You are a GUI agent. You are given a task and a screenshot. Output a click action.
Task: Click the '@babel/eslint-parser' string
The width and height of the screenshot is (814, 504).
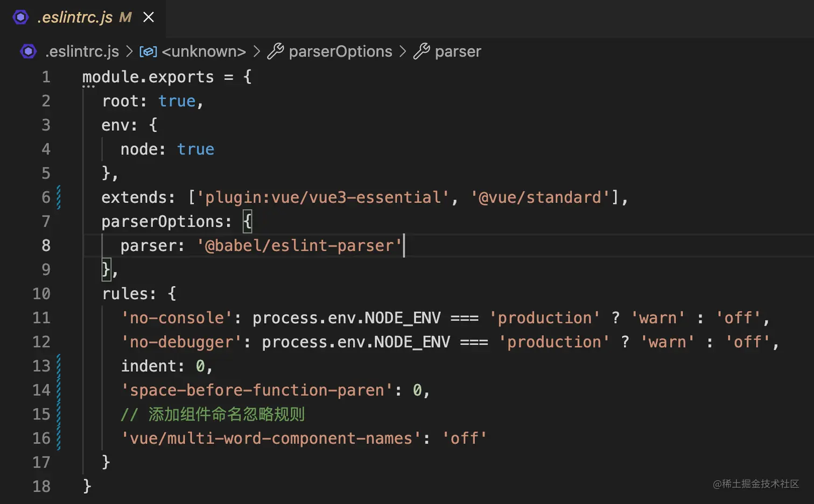tap(299, 246)
